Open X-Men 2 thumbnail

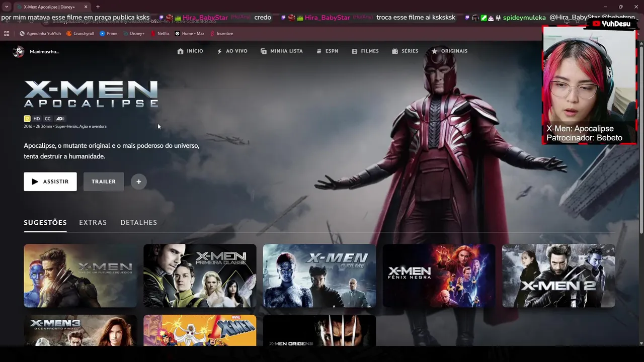558,276
